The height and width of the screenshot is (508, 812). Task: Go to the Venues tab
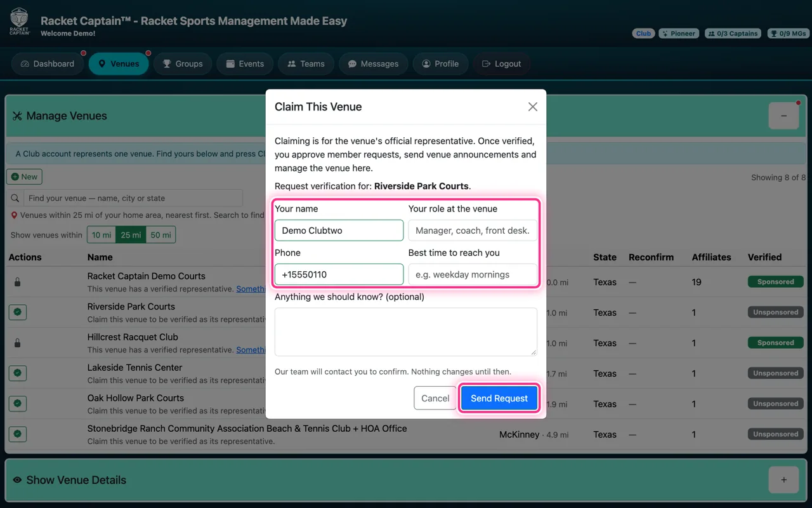point(118,63)
